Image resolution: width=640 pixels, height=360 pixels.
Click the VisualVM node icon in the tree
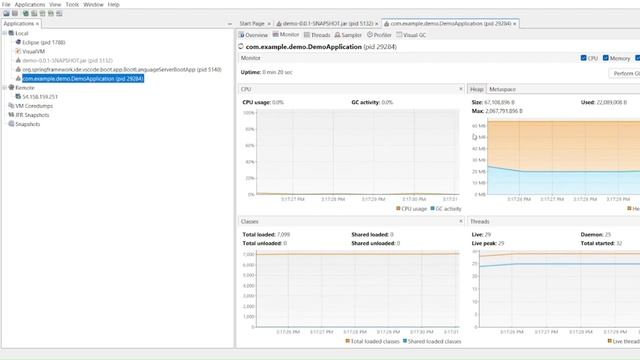[x=18, y=51]
